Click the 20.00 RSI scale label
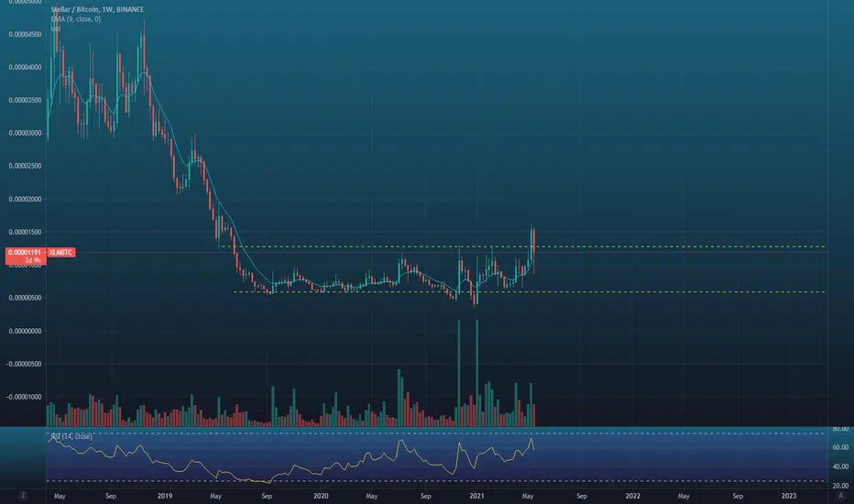This screenshot has width=854, height=504. point(840,486)
